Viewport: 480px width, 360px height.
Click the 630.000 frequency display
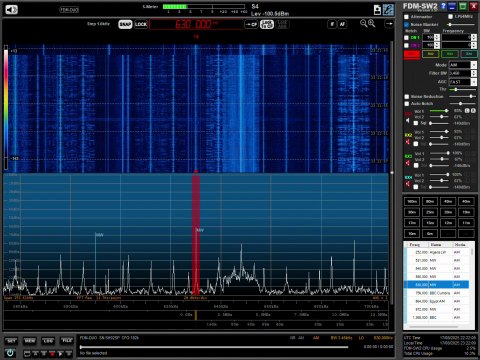[x=196, y=24]
